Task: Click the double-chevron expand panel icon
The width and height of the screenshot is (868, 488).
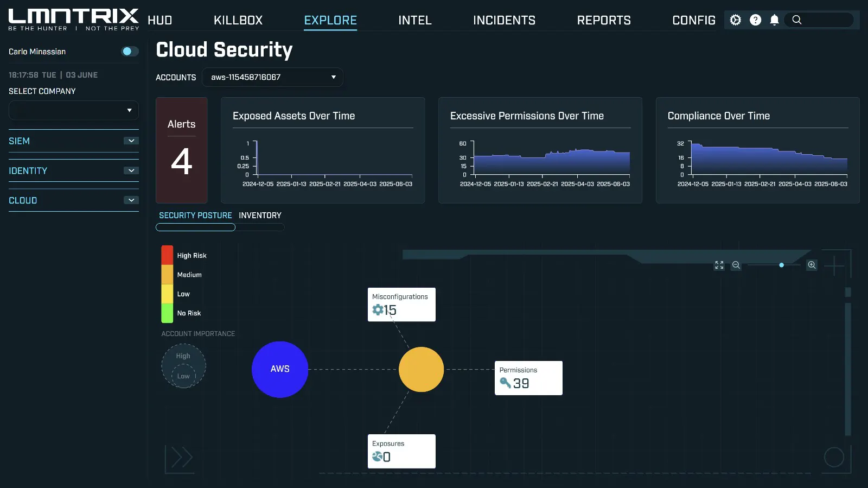Action: tap(182, 457)
